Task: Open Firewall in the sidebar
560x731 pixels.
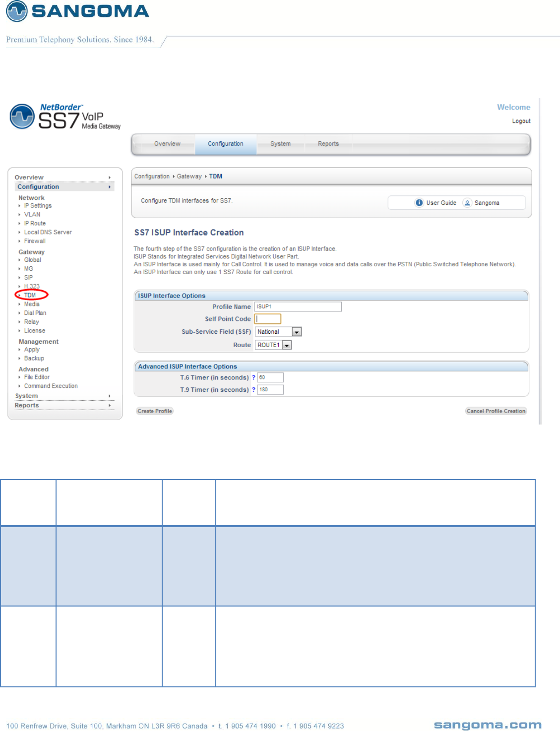Action: pyautogui.click(x=35, y=242)
